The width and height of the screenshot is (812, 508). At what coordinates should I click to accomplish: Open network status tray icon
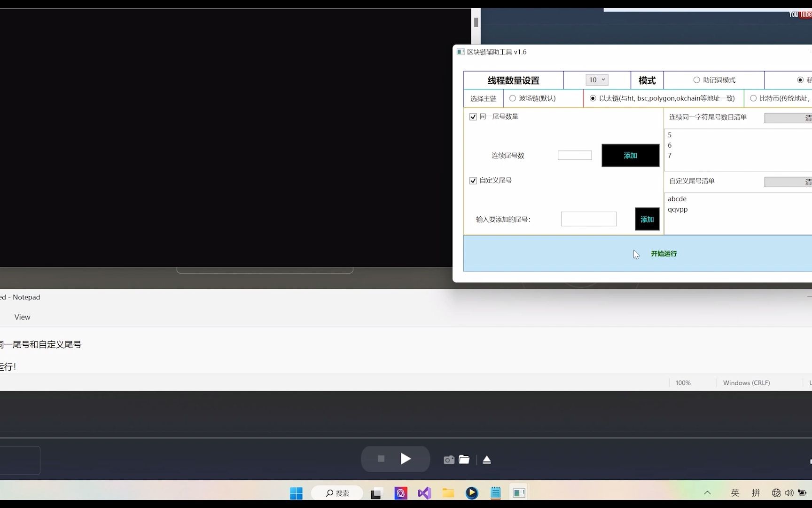(x=776, y=493)
